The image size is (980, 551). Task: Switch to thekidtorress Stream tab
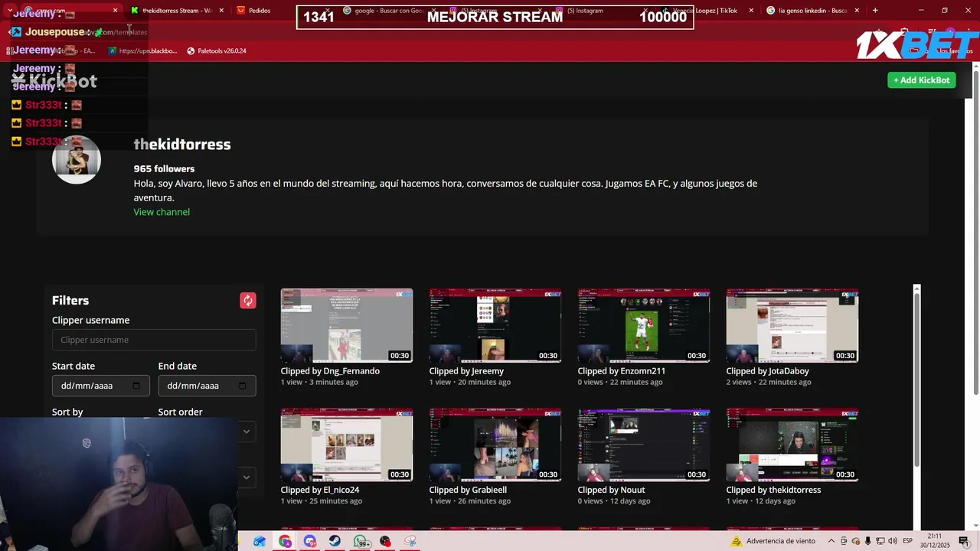click(x=177, y=11)
